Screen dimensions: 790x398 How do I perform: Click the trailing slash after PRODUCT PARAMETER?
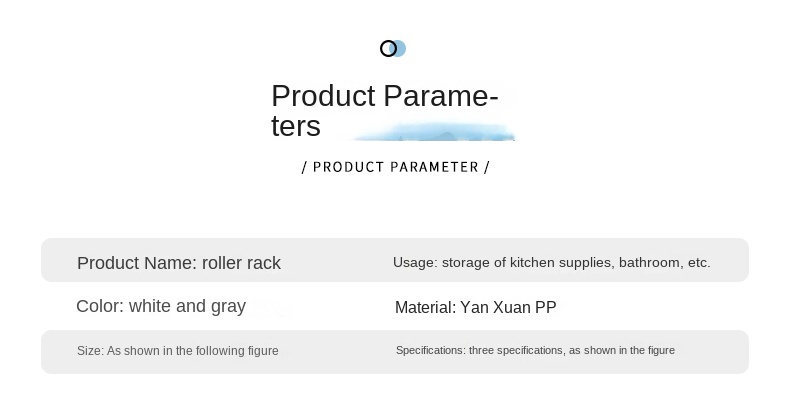(487, 167)
